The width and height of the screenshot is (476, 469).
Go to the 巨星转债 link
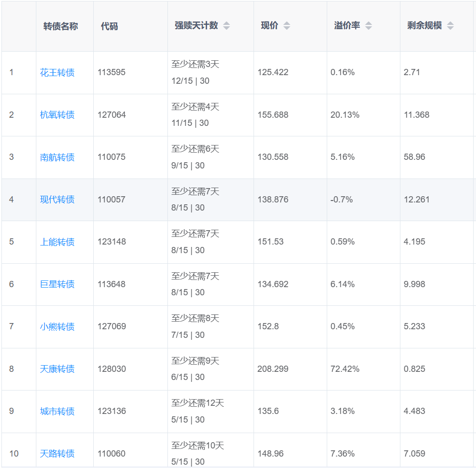point(57,284)
